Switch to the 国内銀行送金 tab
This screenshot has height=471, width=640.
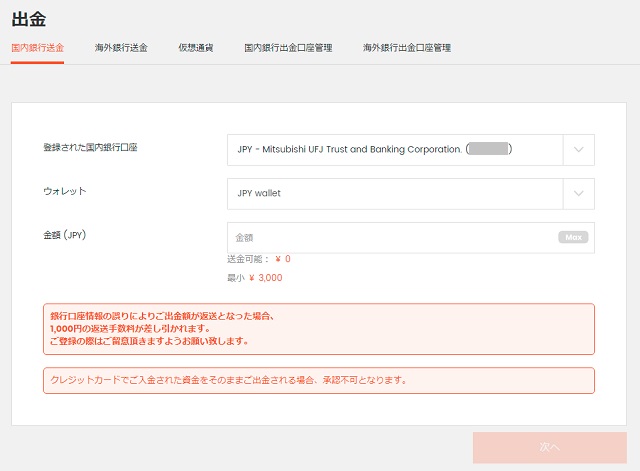click(37, 47)
